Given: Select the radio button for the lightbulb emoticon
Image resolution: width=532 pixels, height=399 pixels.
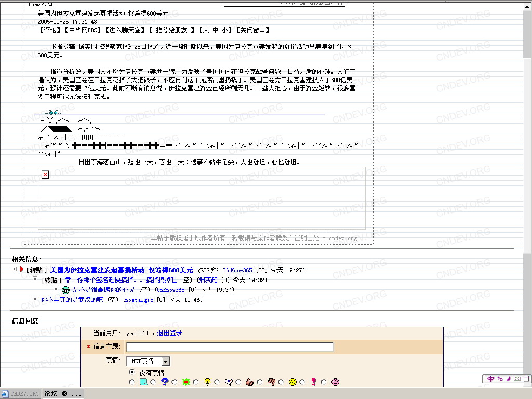Looking at the screenshot, I should tap(196, 382).
